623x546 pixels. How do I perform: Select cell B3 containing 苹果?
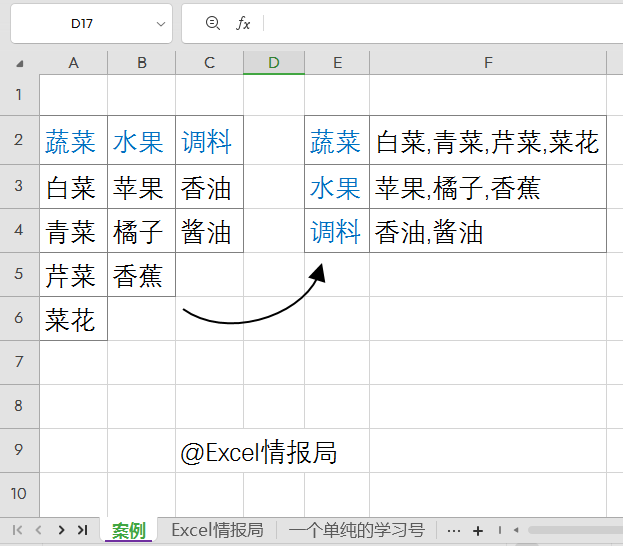click(x=141, y=186)
